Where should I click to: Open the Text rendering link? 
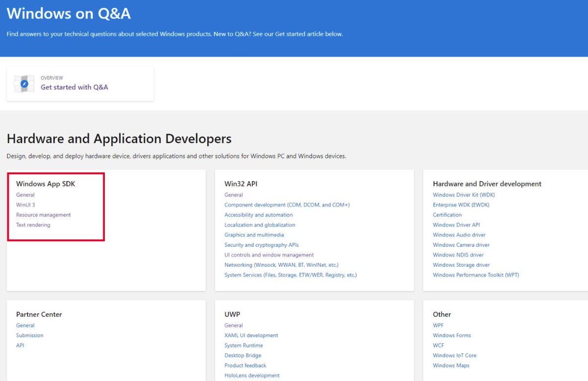click(33, 225)
